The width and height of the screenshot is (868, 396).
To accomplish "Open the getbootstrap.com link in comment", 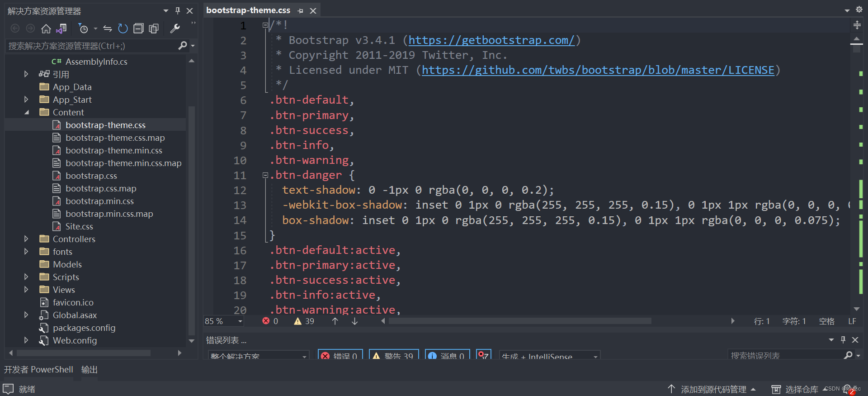I will [x=491, y=40].
